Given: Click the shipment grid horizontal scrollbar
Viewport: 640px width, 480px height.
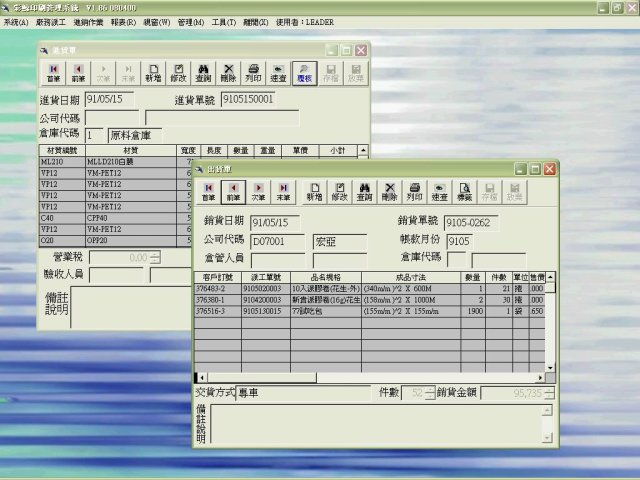Looking at the screenshot, I should [370, 378].
